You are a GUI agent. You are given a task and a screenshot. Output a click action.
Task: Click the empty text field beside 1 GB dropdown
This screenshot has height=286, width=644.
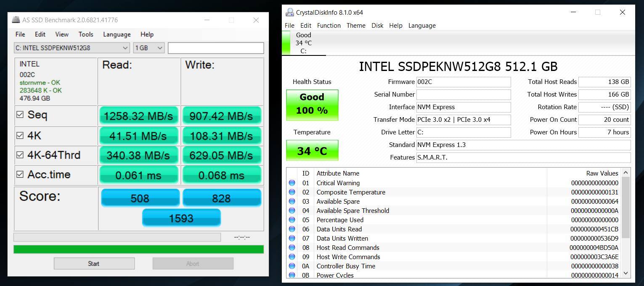[x=215, y=48]
